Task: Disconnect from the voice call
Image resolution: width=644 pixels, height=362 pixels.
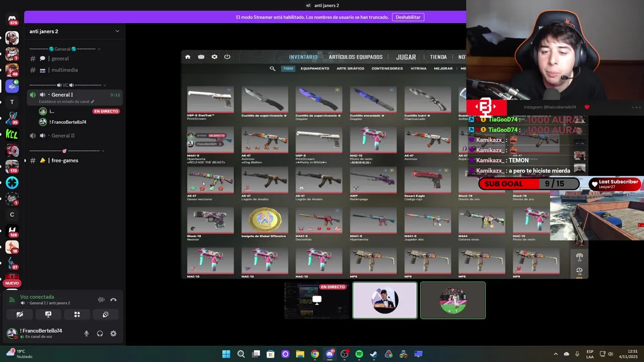Action: click(x=113, y=300)
